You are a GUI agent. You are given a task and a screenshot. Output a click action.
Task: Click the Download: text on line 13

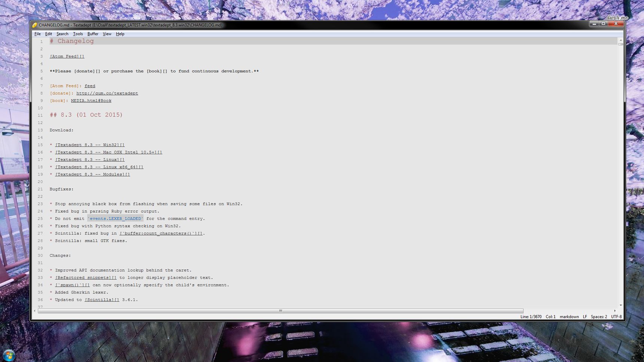click(62, 130)
